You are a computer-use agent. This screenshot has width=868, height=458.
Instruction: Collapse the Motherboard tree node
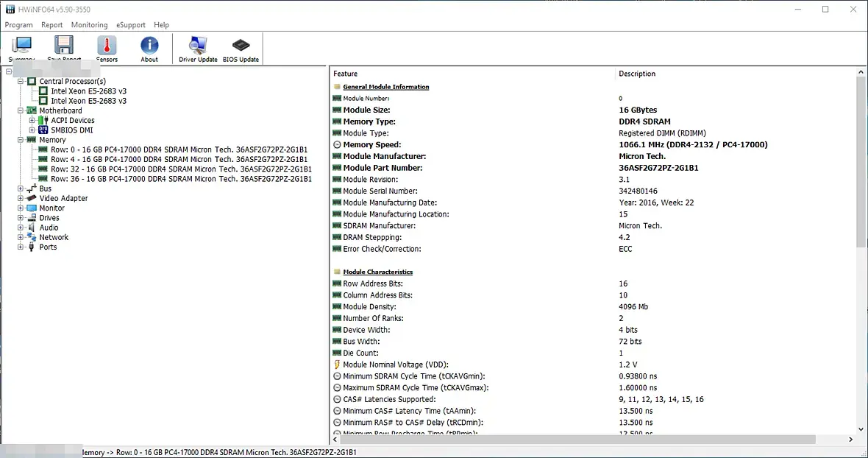pos(21,110)
